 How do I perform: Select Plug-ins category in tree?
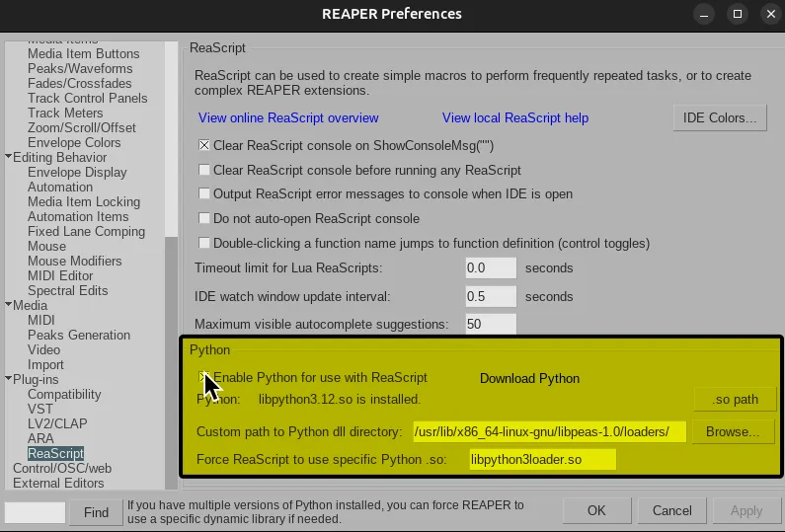pos(36,379)
